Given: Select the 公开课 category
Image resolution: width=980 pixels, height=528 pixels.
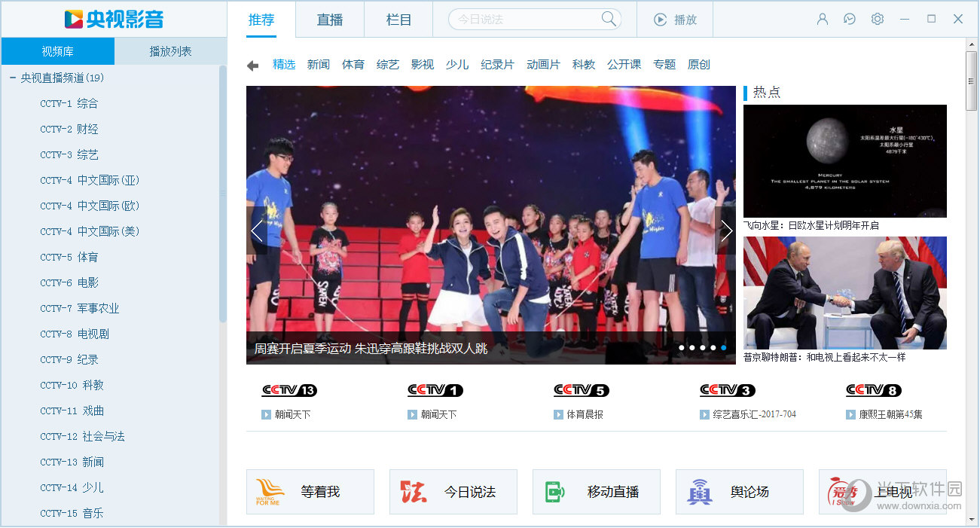Looking at the screenshot, I should pos(624,65).
